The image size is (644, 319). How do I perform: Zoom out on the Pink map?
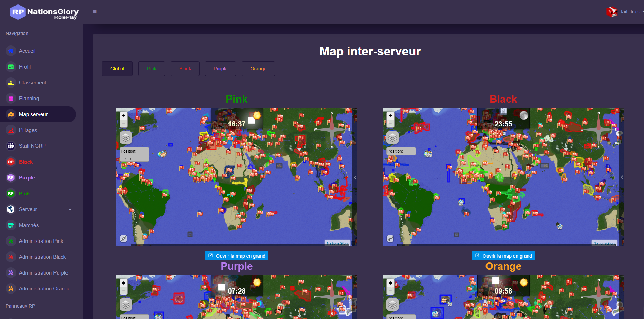124,123
